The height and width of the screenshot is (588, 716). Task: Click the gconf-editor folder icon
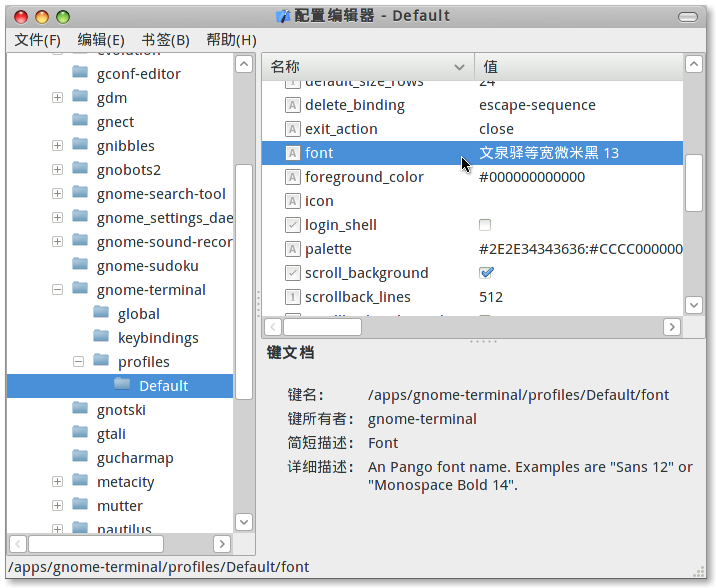(x=80, y=72)
